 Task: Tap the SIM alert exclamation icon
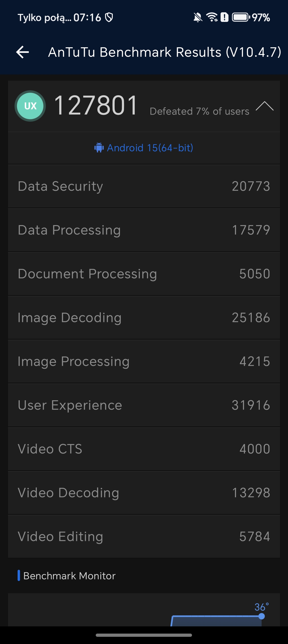(x=225, y=17)
